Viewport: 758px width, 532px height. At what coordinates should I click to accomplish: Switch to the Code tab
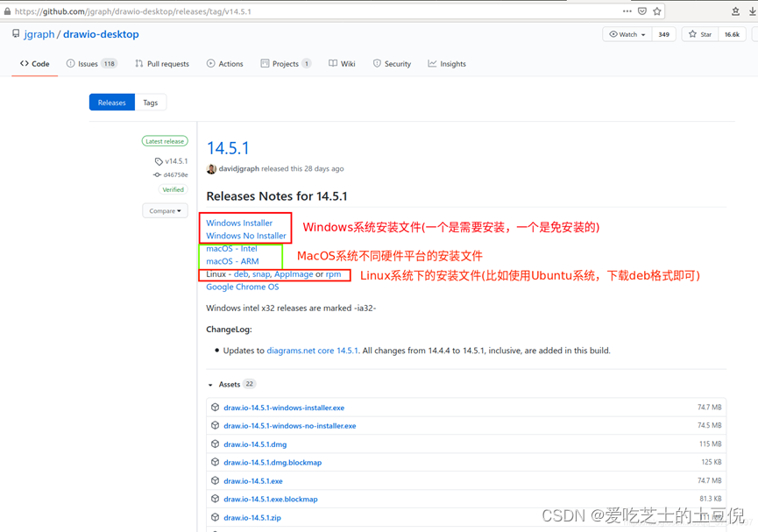tap(35, 63)
